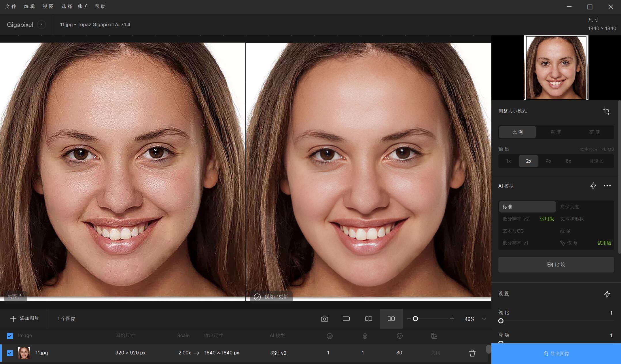Click the camera snapshot icon
The width and height of the screenshot is (621, 364).
(324, 319)
